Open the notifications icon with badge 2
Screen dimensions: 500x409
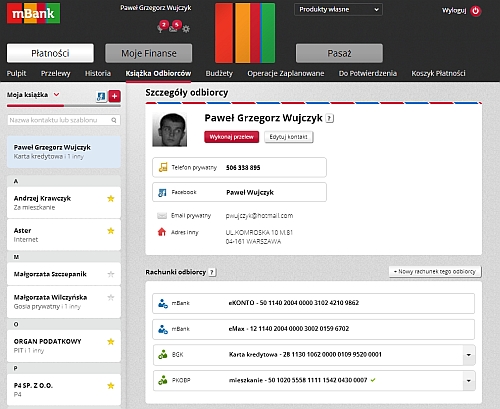point(162,27)
